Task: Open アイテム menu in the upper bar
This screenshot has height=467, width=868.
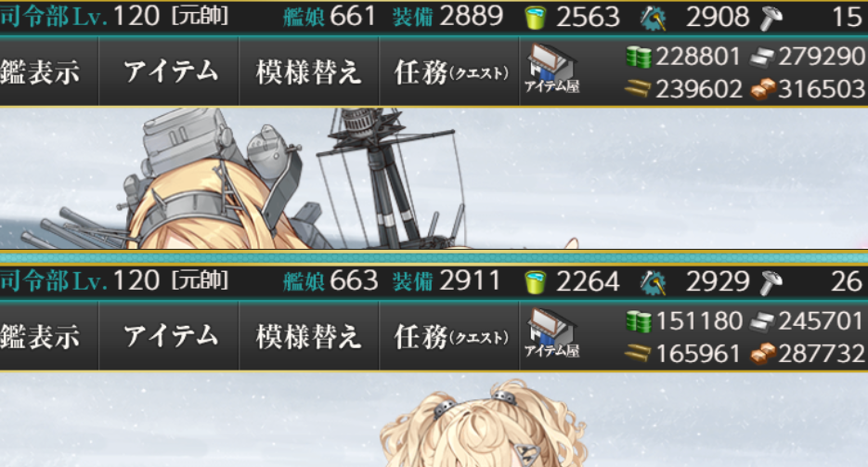Action: click(169, 71)
